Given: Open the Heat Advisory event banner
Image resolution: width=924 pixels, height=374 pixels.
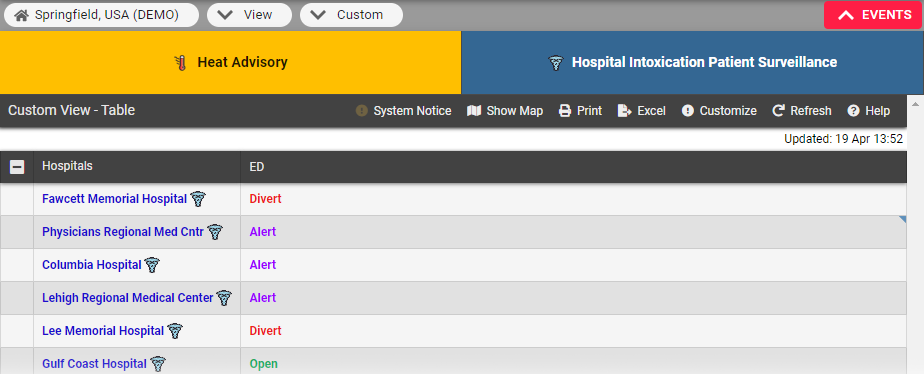Looking at the screenshot, I should coord(230,62).
